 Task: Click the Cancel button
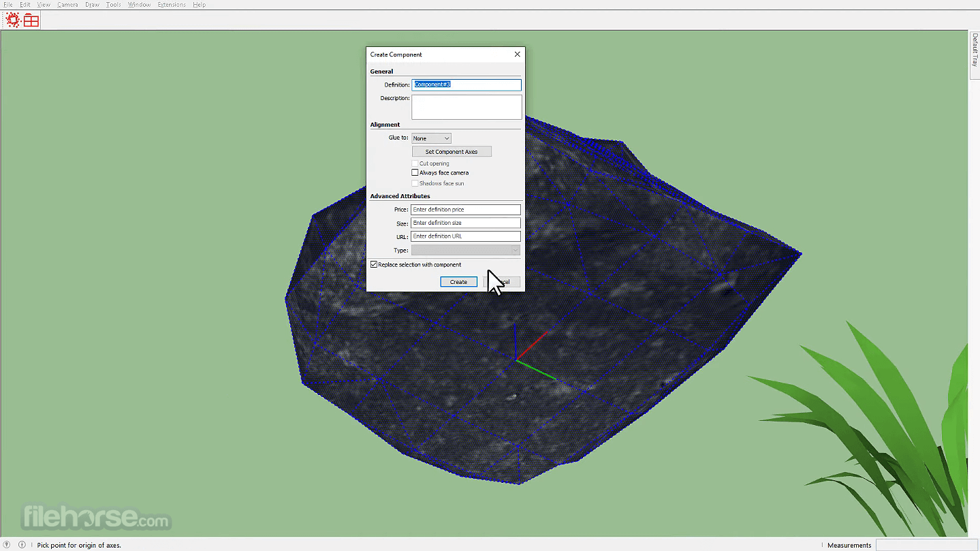click(x=503, y=282)
